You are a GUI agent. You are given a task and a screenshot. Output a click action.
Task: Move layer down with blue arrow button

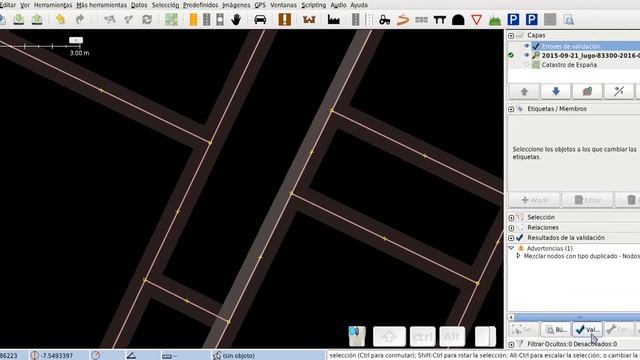(556, 91)
